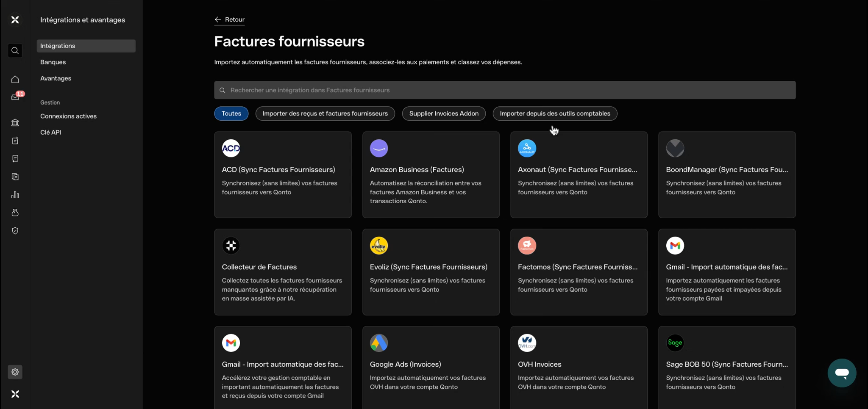Image resolution: width=868 pixels, height=409 pixels.
Task: Filter by Importer depuis des outils comptables
Action: (x=555, y=113)
